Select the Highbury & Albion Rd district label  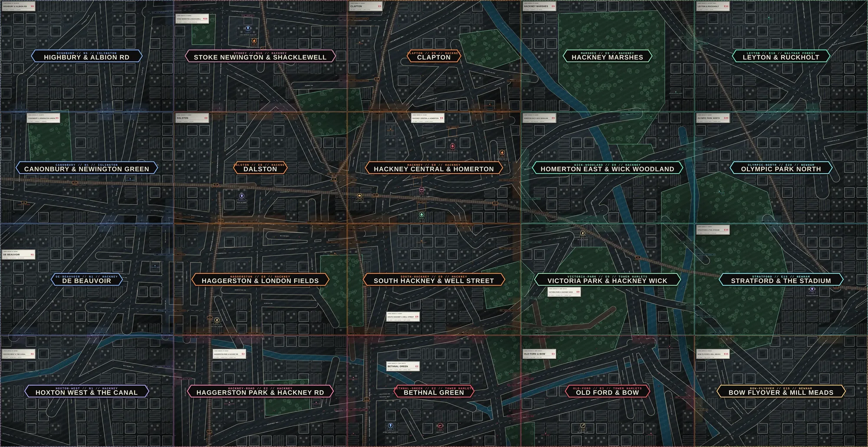(x=87, y=56)
